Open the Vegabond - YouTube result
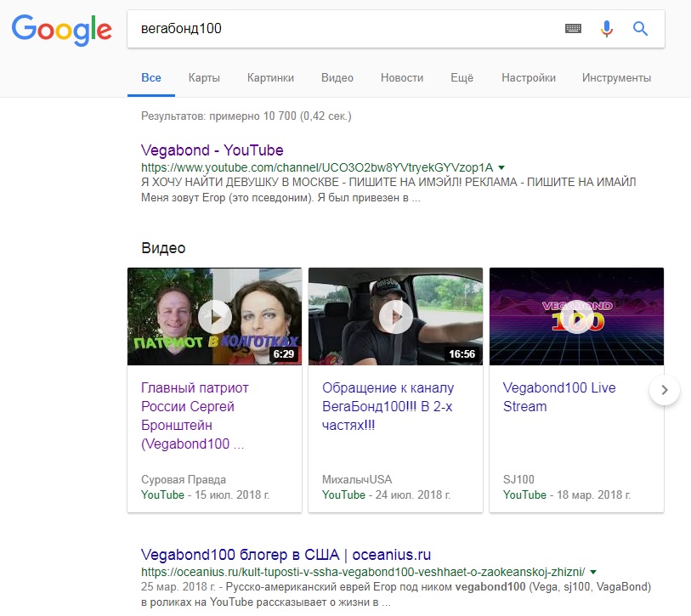Screen dimensions: 691x616 [x=212, y=150]
